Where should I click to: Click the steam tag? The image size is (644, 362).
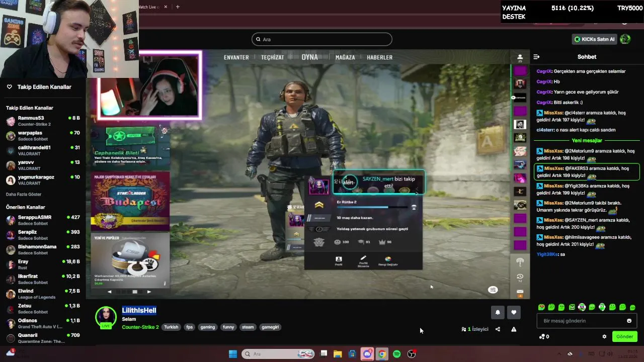click(248, 327)
